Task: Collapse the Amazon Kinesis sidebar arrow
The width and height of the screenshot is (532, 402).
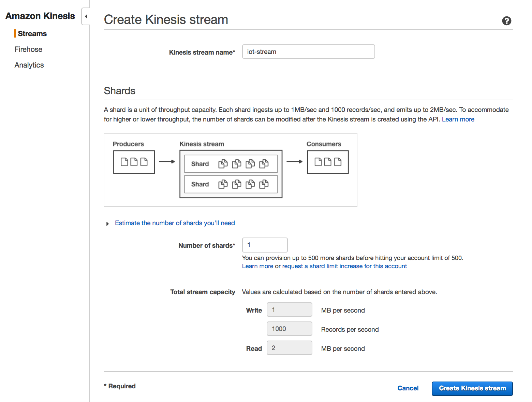Action: (x=86, y=16)
